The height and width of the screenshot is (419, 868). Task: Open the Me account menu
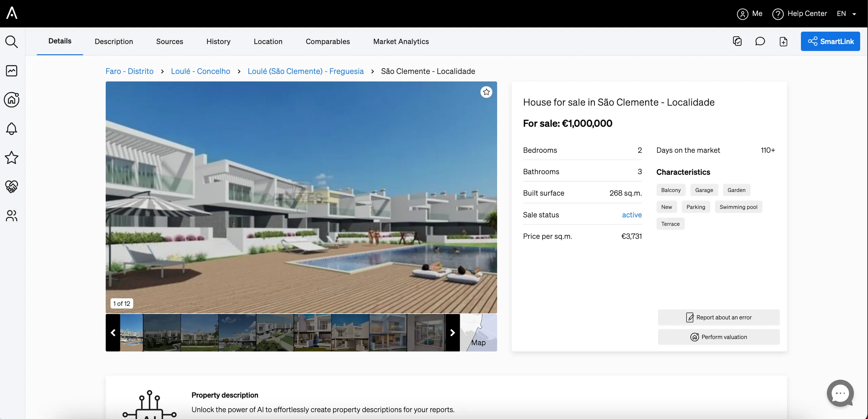[750, 14]
